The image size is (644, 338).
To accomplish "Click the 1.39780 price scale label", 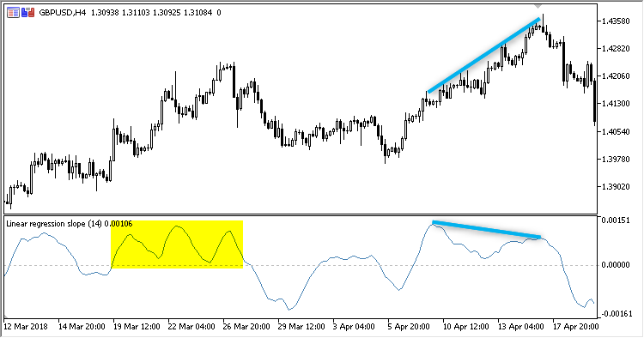I will click(616, 159).
